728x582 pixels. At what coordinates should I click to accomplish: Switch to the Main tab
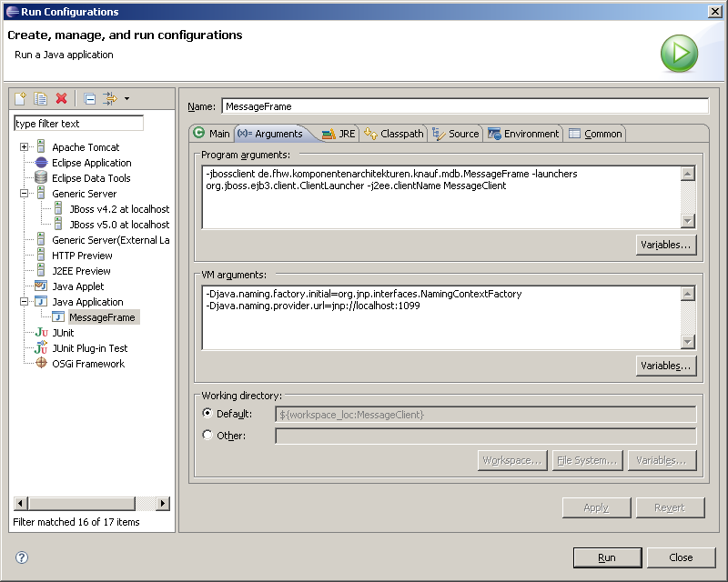(x=211, y=134)
